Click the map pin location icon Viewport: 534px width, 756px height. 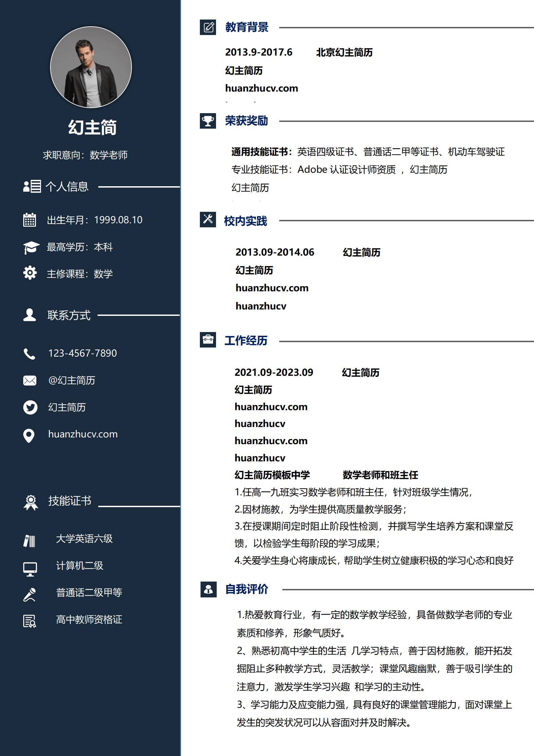(29, 435)
